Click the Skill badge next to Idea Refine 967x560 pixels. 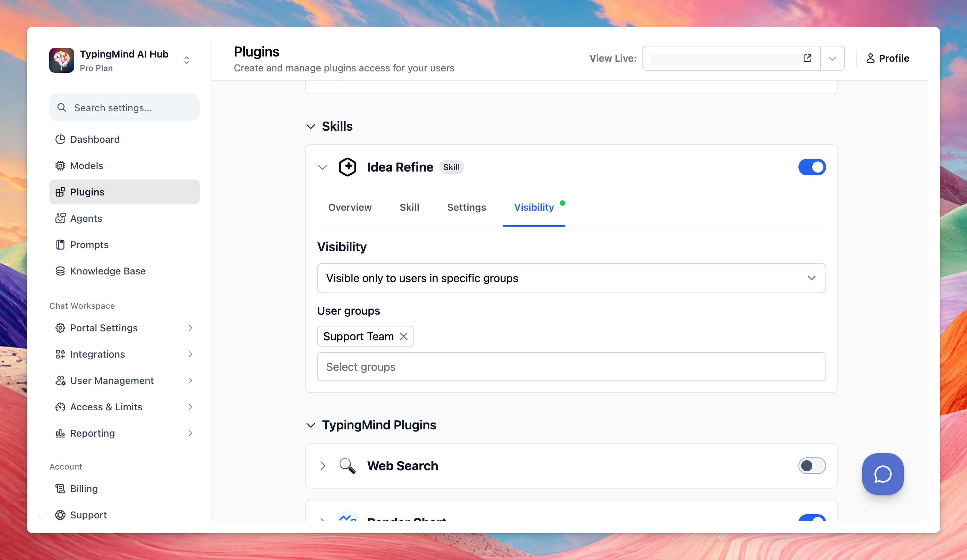point(451,167)
